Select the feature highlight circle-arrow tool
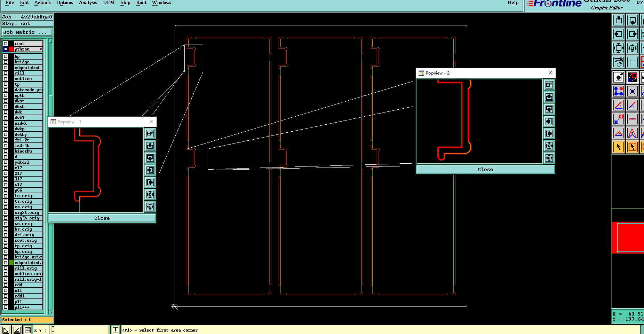This screenshot has height=334, width=644. 619,77
